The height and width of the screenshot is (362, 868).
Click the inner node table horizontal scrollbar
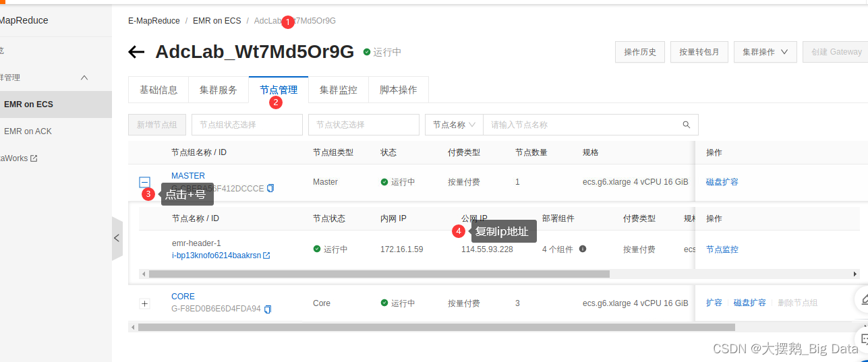click(x=379, y=274)
